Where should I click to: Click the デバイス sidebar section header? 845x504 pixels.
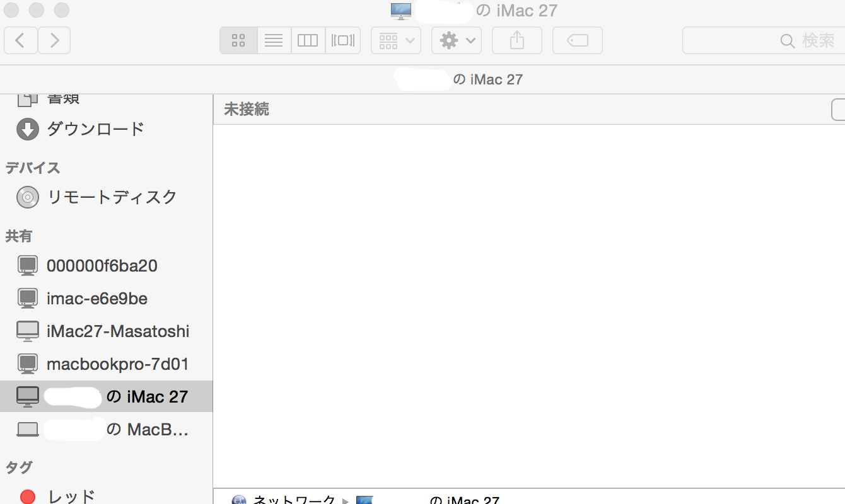click(x=33, y=168)
